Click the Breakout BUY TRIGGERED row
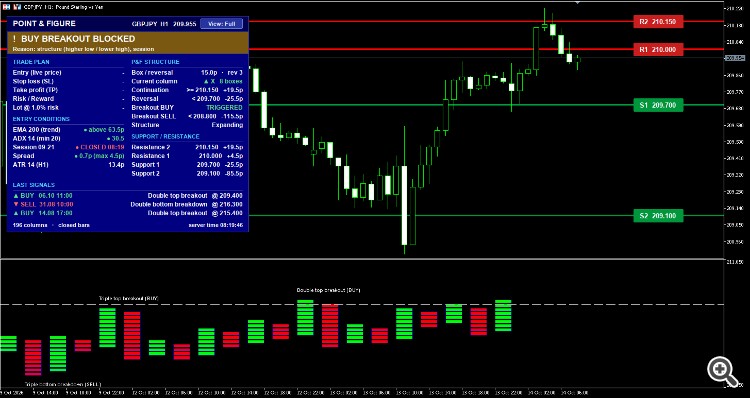Screen dimensions: 750x398 (187, 108)
